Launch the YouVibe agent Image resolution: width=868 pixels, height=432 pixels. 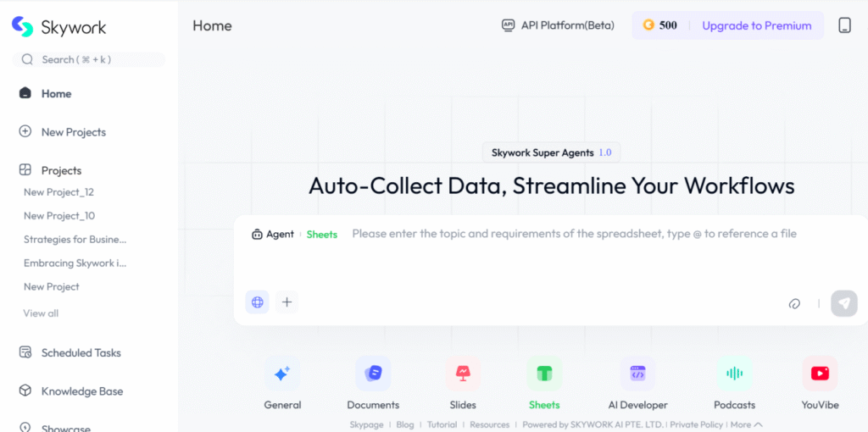820,374
